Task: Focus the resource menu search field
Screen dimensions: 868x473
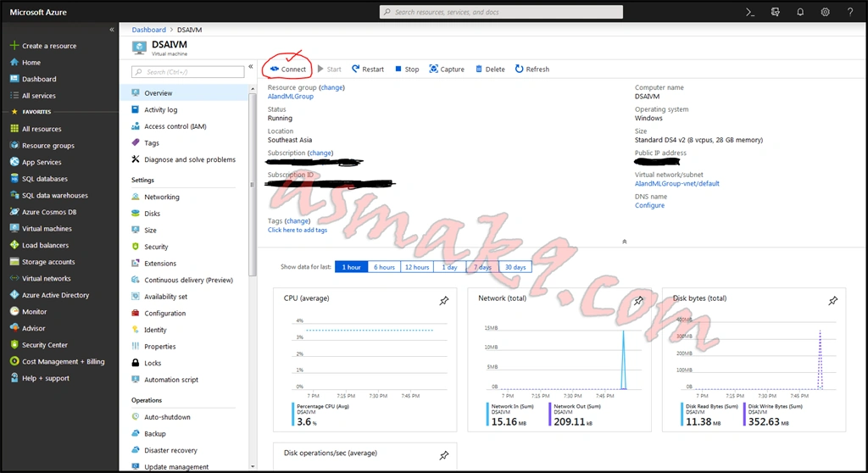Action: pos(187,72)
